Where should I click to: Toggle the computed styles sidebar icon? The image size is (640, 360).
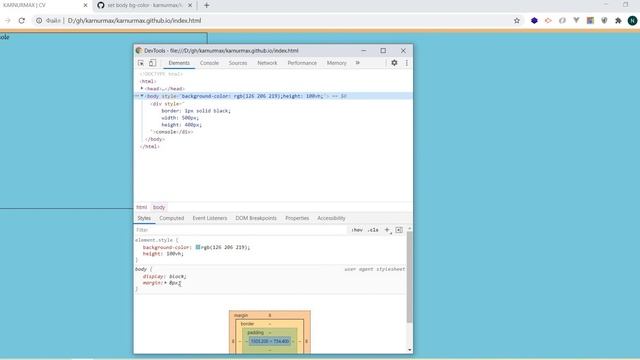click(x=399, y=230)
